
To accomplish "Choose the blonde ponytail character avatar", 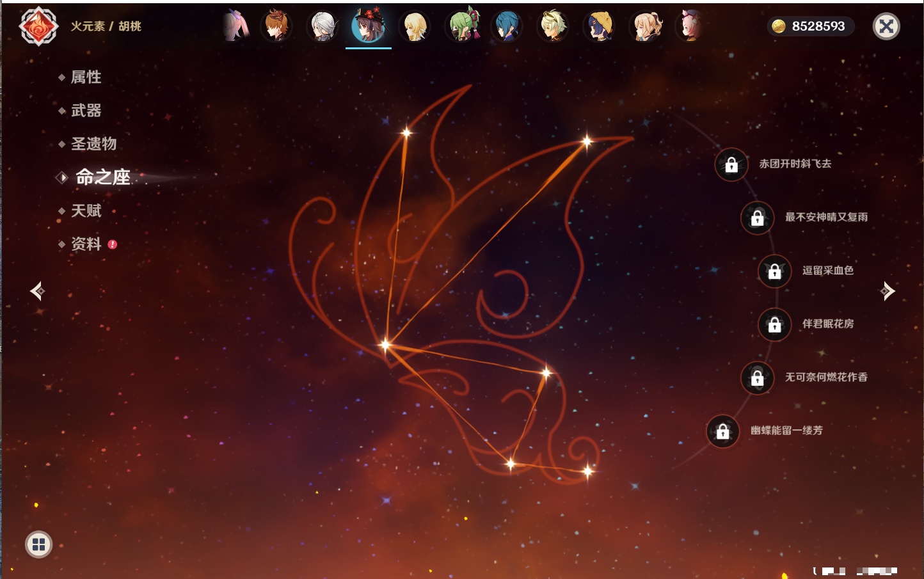I will [x=646, y=26].
